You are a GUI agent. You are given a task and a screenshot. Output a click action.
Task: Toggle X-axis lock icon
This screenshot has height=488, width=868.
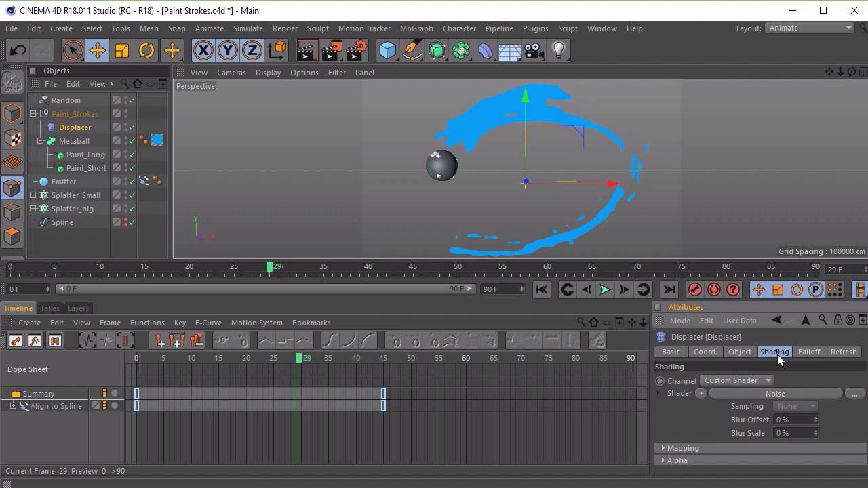point(203,51)
